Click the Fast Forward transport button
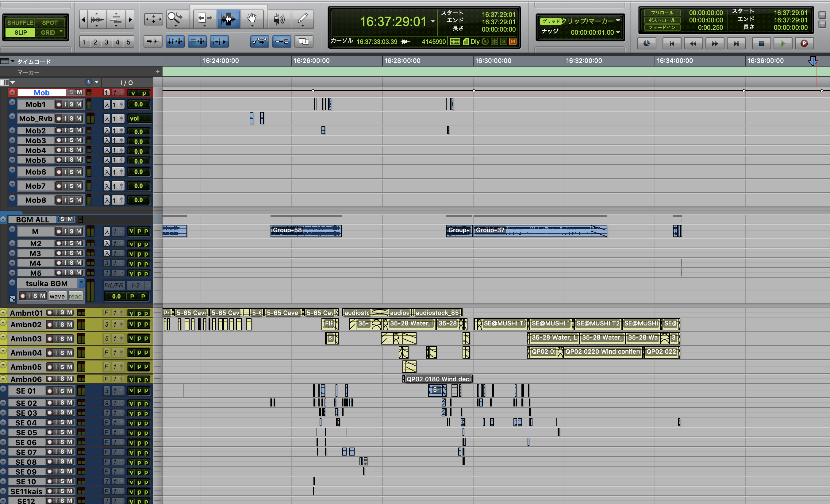The height and width of the screenshot is (504, 830). point(715,44)
